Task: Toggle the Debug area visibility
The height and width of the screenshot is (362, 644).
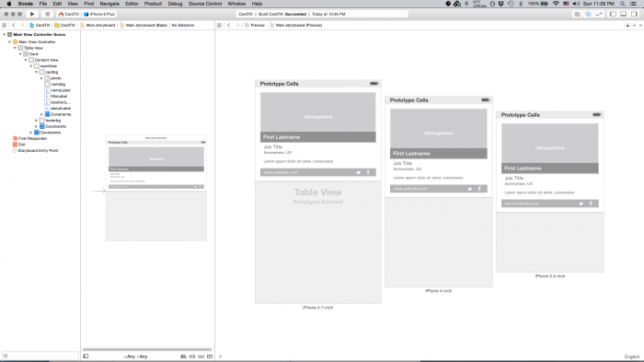Action: 624,14
